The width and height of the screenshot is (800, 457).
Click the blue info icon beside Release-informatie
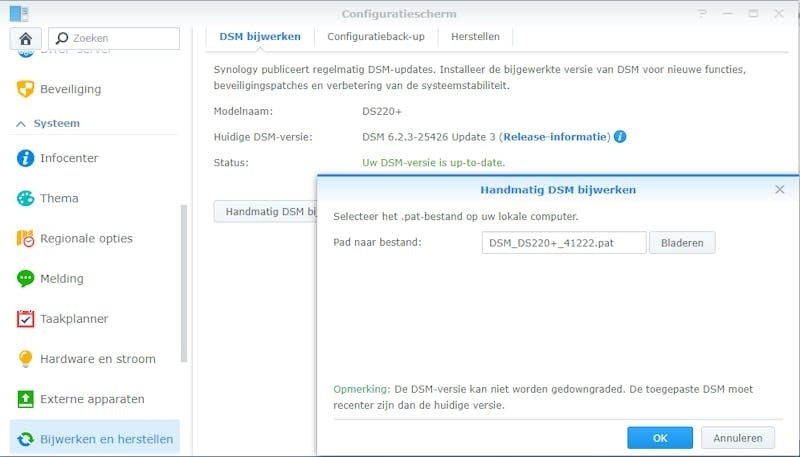[620, 137]
